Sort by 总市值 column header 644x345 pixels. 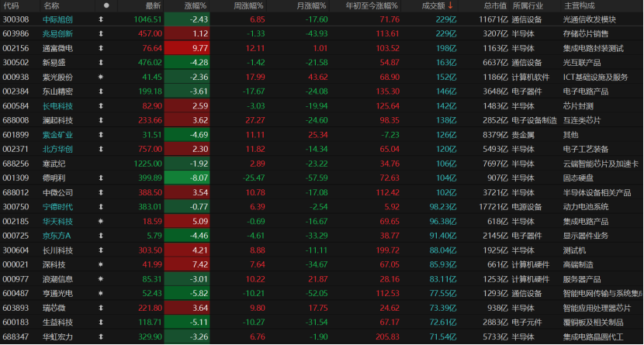pos(495,5)
